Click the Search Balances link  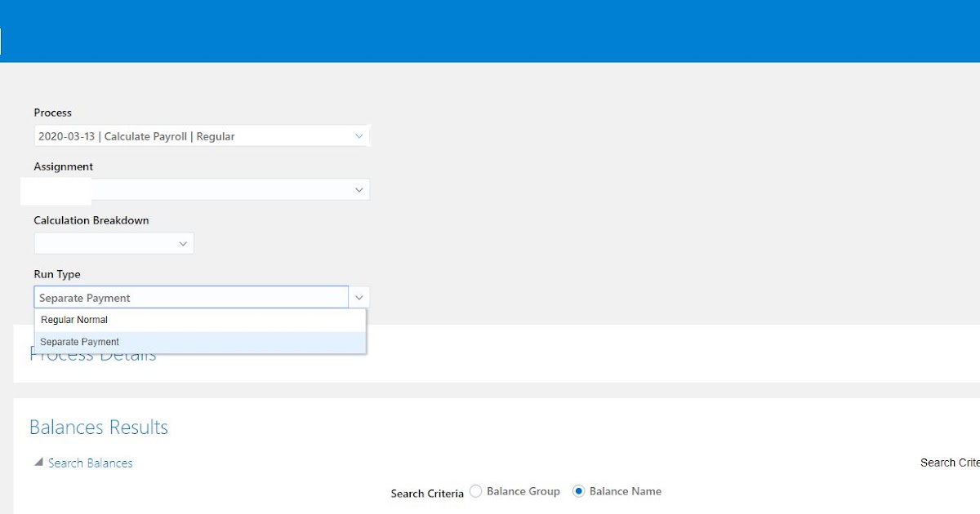click(90, 463)
